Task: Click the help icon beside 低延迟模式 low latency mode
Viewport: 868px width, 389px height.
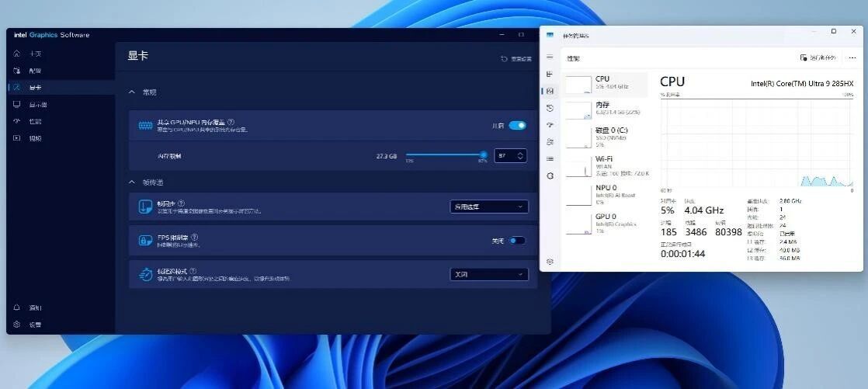Action: click(x=193, y=271)
